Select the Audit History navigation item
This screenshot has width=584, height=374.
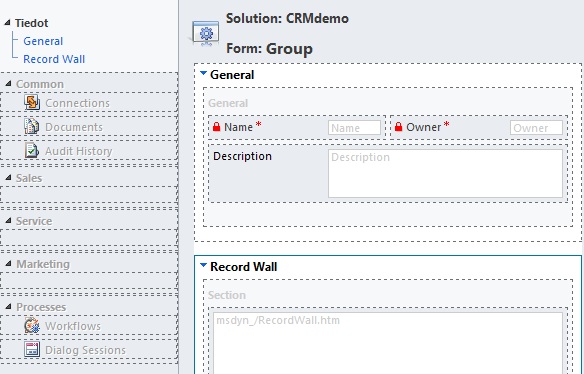(89, 150)
